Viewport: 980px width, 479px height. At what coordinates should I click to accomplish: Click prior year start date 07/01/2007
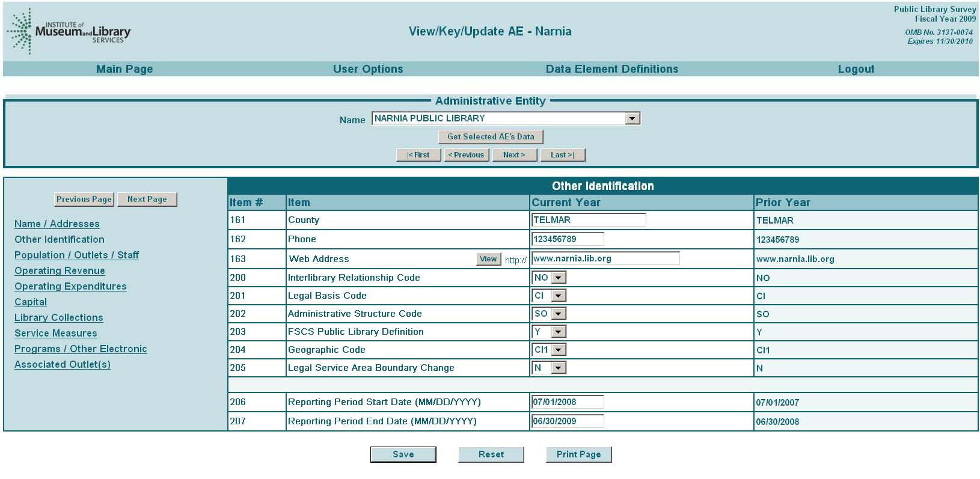tap(777, 403)
